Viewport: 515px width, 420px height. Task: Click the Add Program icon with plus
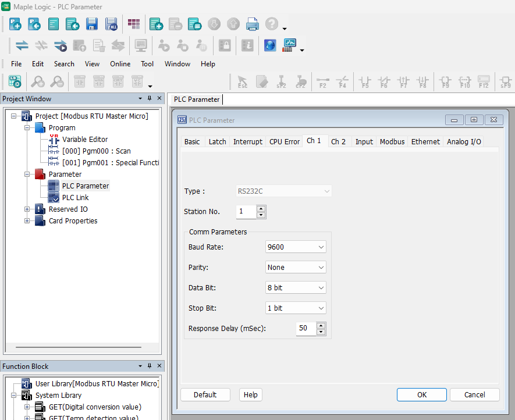pos(157,24)
